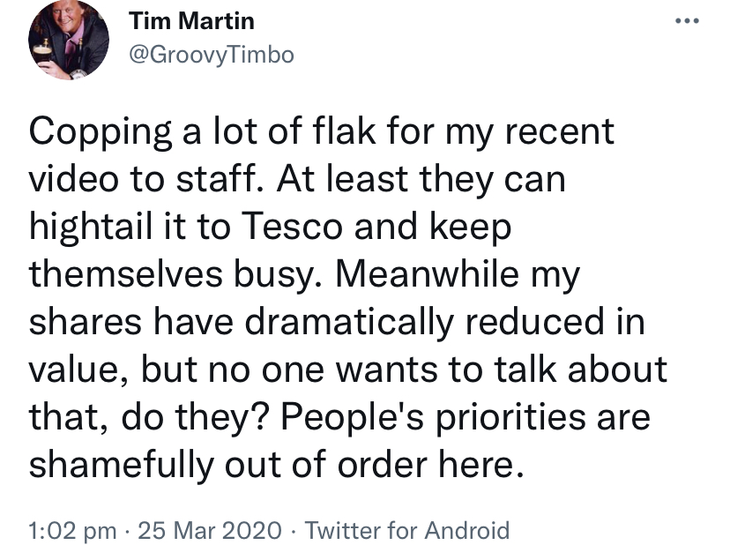730x560 pixels.
Task: Click the 25 Mar 2020 date
Action: (210, 531)
